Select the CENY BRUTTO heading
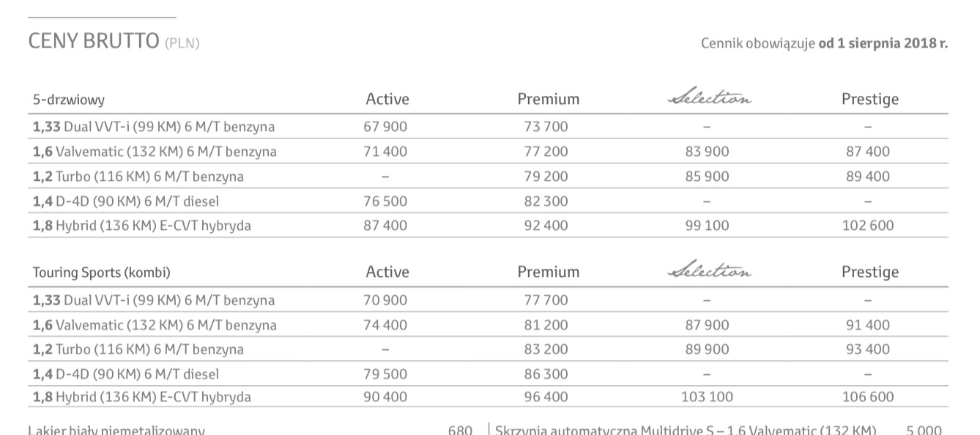980x435 pixels. [94, 41]
